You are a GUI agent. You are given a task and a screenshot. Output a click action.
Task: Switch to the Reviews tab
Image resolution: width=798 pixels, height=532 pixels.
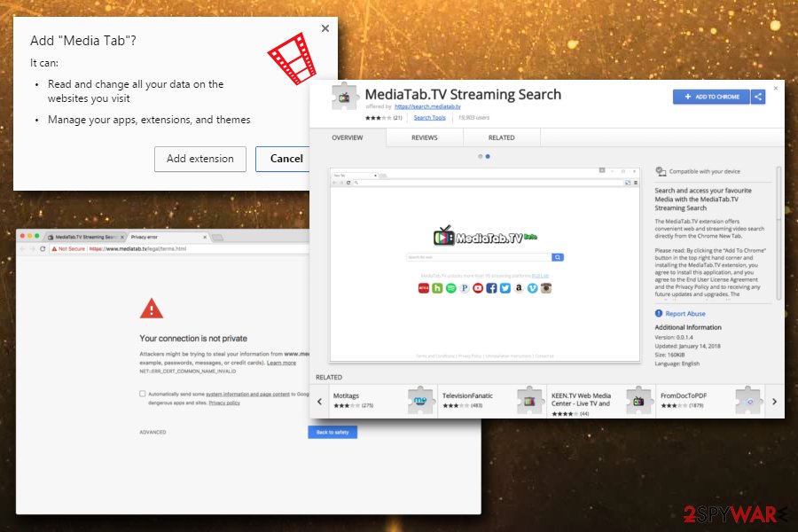coord(425,137)
